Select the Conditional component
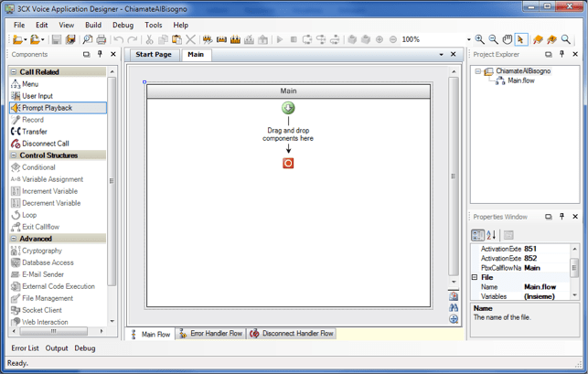The height and width of the screenshot is (374, 588). [33, 167]
